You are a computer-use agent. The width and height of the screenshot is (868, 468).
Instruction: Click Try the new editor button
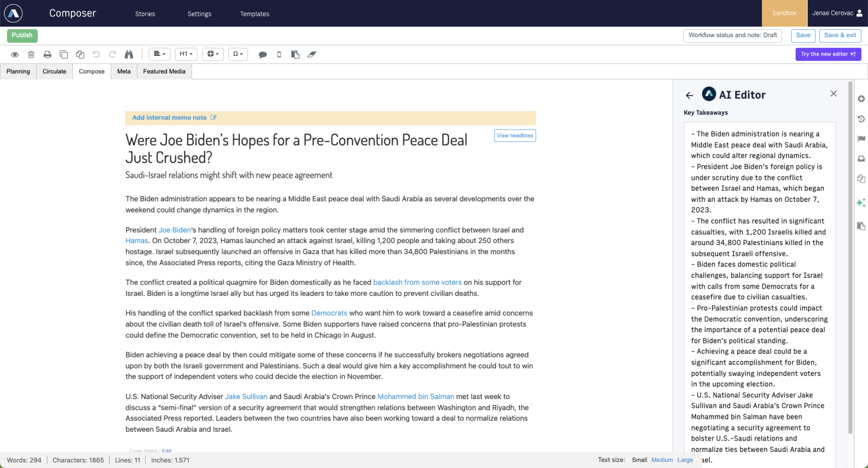pyautogui.click(x=828, y=54)
